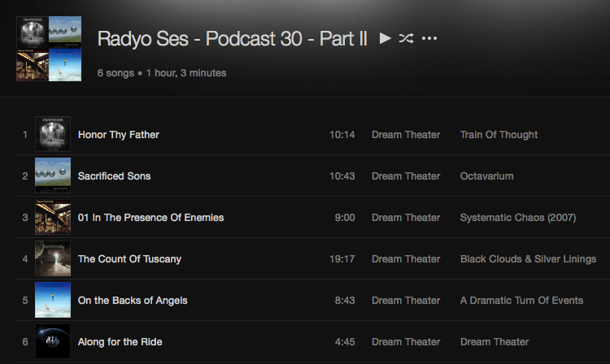Click the playlist cover art collage
Viewport: 610px width, 364px height.
coord(49,49)
